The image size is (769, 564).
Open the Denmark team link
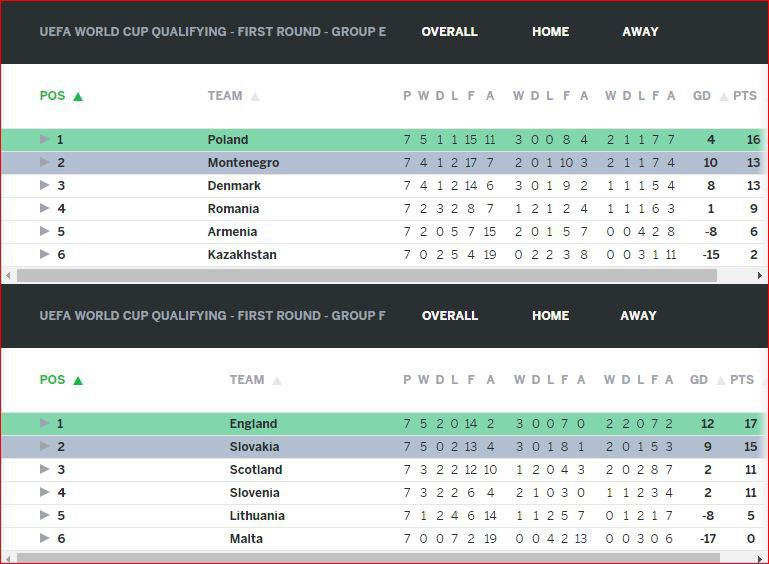tap(234, 186)
